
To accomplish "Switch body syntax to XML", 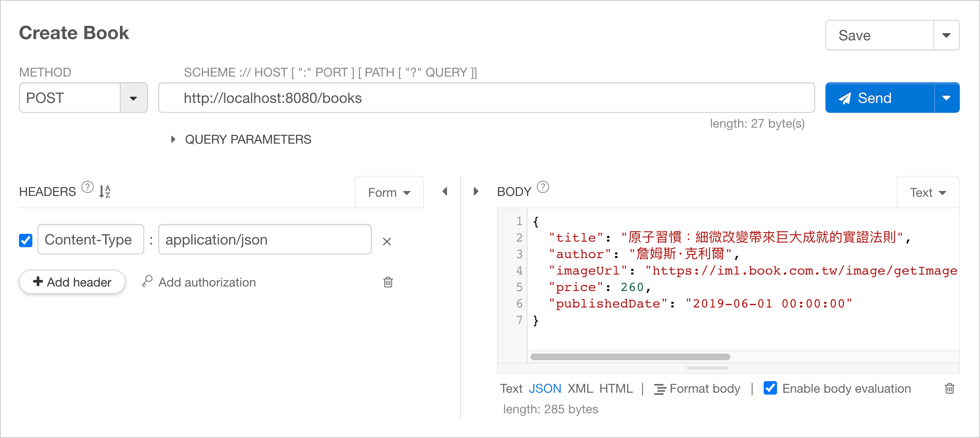I will tap(580, 389).
